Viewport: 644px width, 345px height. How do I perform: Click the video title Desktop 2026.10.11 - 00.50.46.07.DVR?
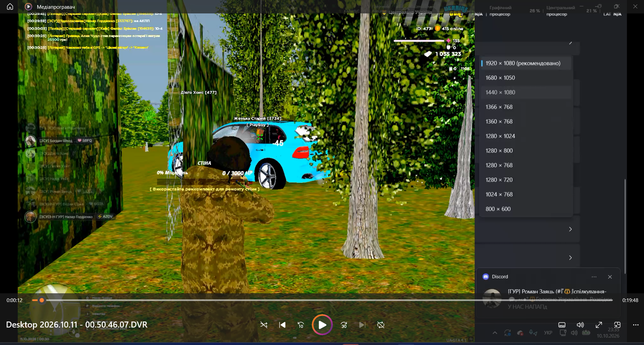point(77,325)
